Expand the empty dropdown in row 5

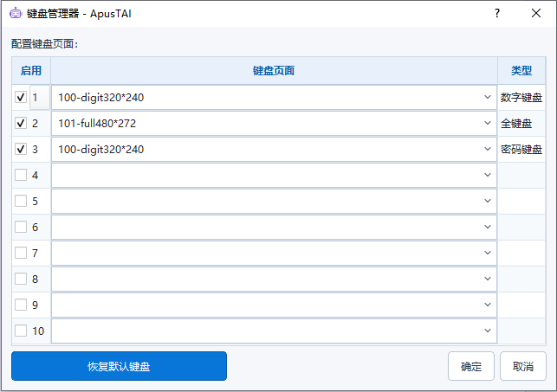(x=274, y=201)
